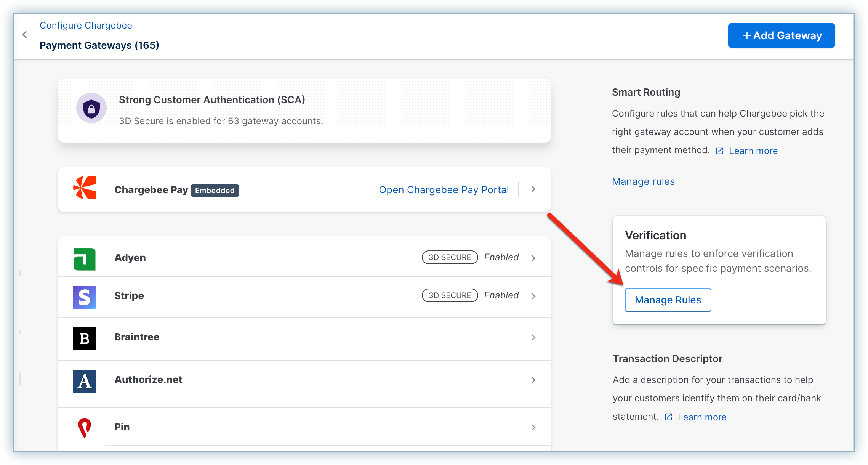The image size is (868, 465).
Task: Click the black Braintree logo
Action: pyautogui.click(x=85, y=338)
